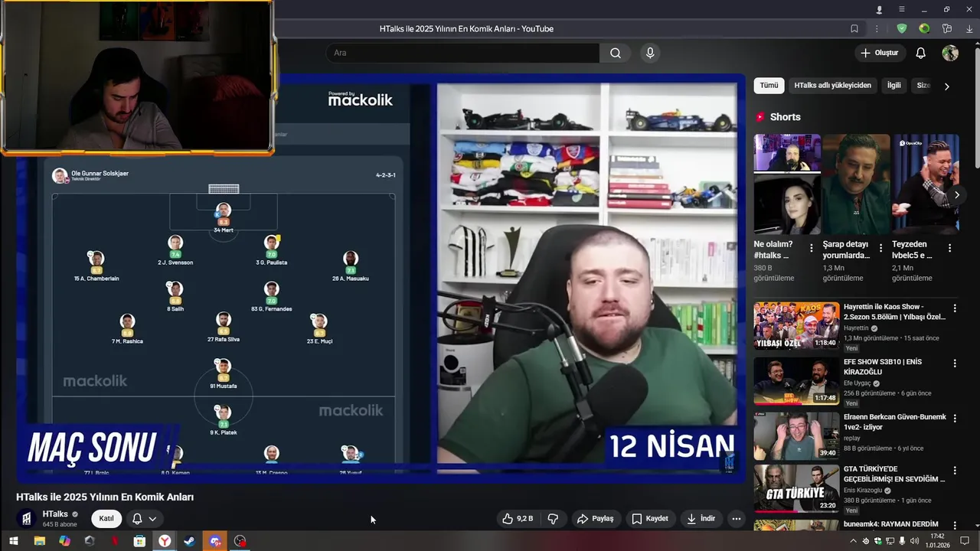Open the Discord taskbar icon with badge
Viewport: 980px width, 551px height.
[215, 541]
